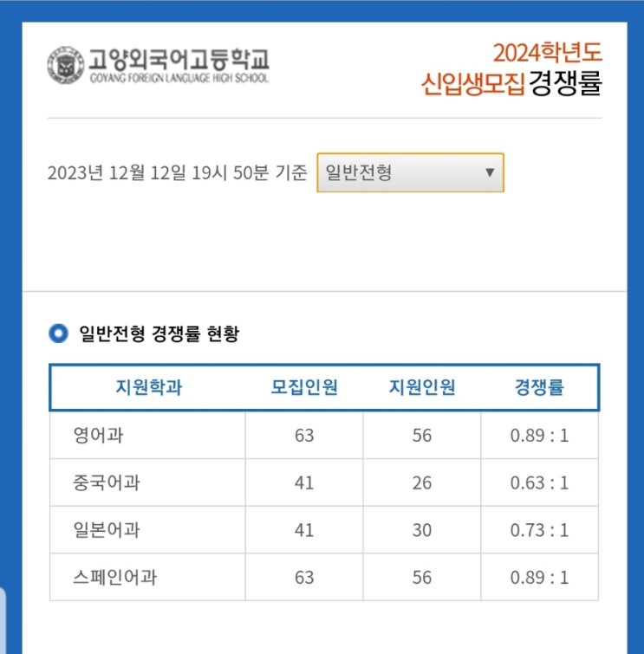Click the 지원학과 column header

click(x=148, y=387)
